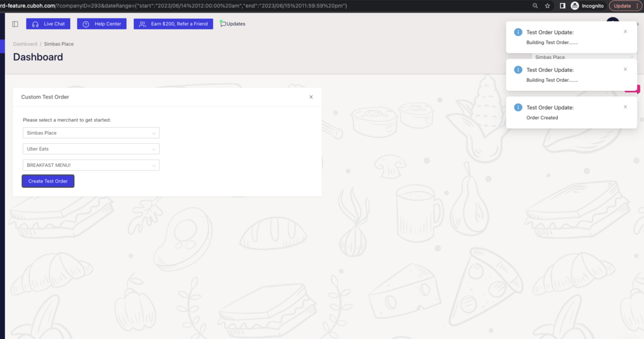Expand the BREAKFAST MENU! dropdown
This screenshot has width=644, height=339.
point(91,165)
